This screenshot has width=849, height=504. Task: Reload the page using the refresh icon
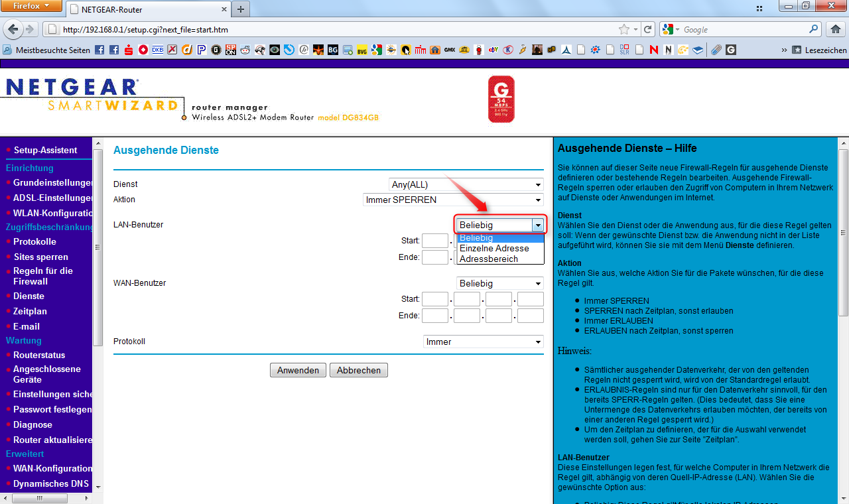pos(648,29)
